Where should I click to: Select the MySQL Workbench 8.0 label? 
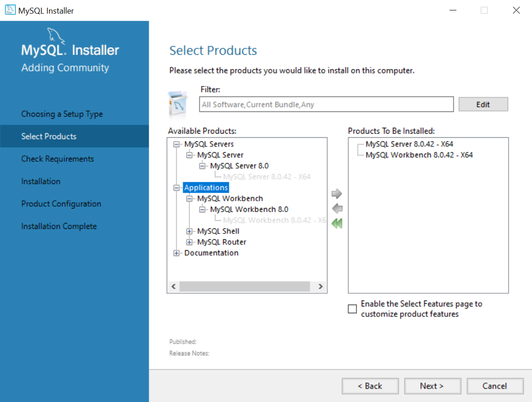coord(249,209)
